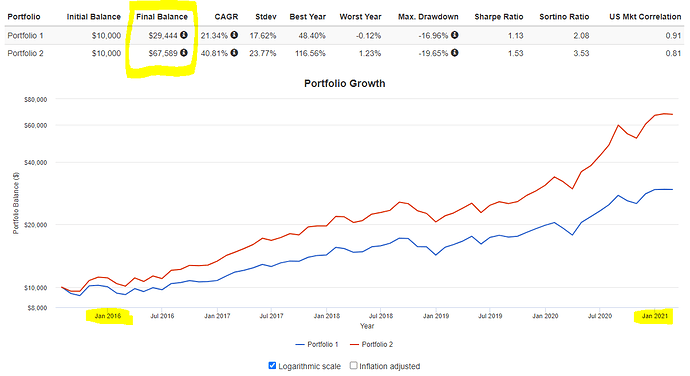This screenshot has height=376, width=690.
Task: Click the Portfolio 1 row label
Action: [x=26, y=35]
